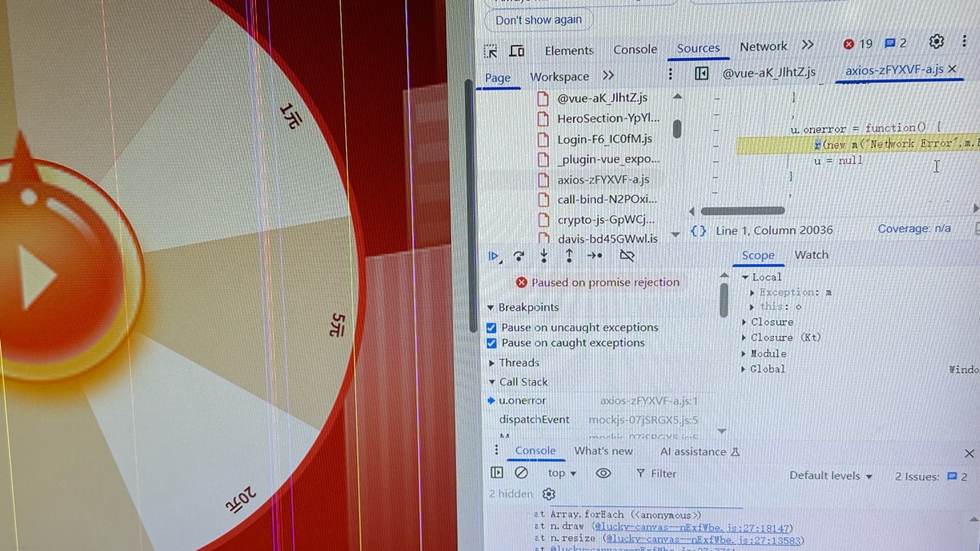Toggle the console sidebar icon
Image resolution: width=980 pixels, height=551 pixels.
pos(496,473)
